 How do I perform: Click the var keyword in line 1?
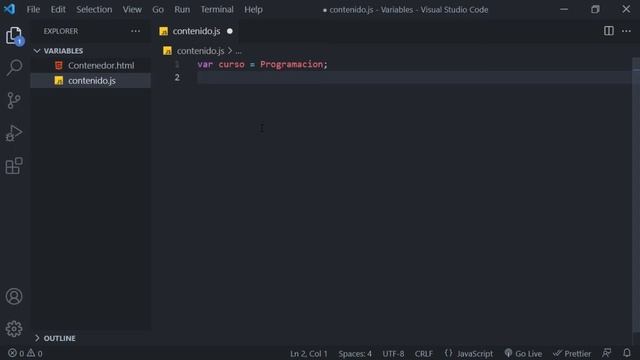205,64
